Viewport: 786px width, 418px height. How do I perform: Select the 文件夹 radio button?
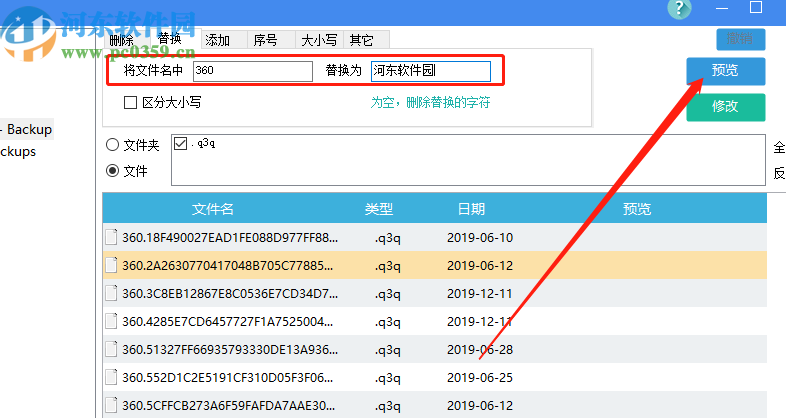click(113, 145)
